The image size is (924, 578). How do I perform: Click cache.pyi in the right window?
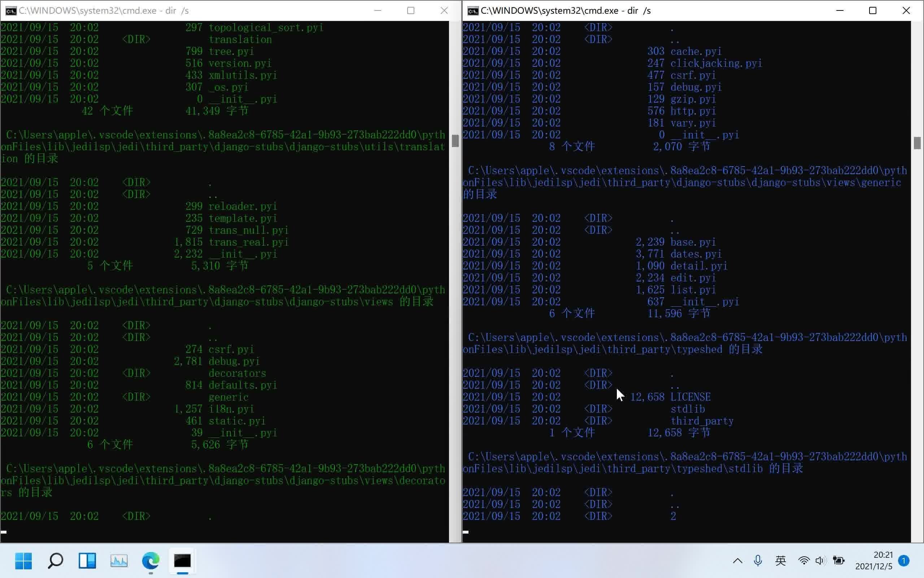[696, 51]
